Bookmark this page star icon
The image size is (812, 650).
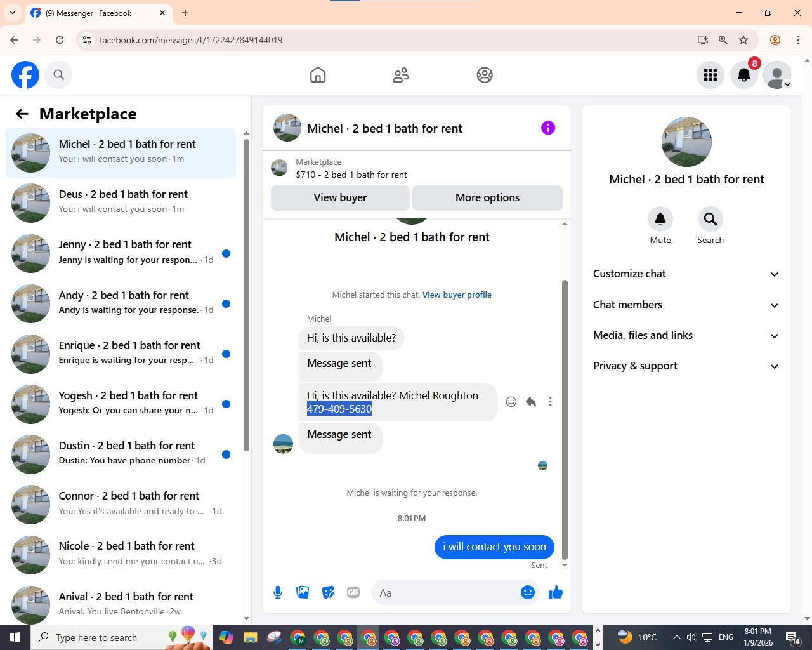743,40
